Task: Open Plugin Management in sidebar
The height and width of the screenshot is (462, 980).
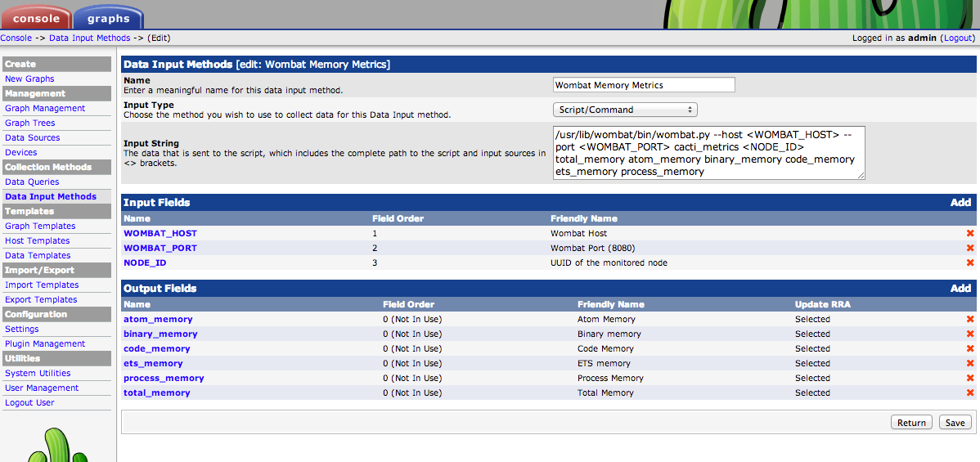Action: [45, 344]
